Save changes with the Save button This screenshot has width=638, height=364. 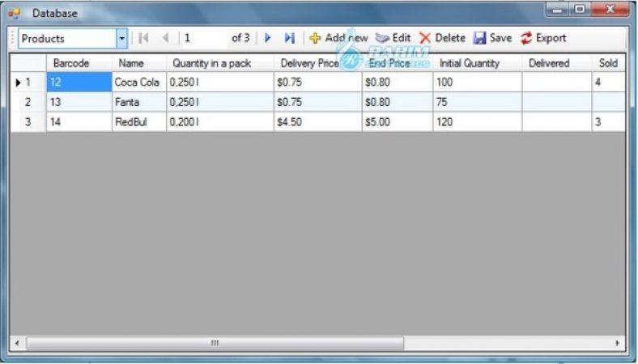[x=492, y=38]
